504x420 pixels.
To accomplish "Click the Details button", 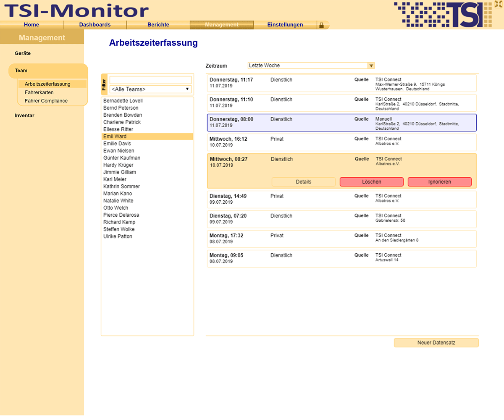I will pyautogui.click(x=304, y=182).
